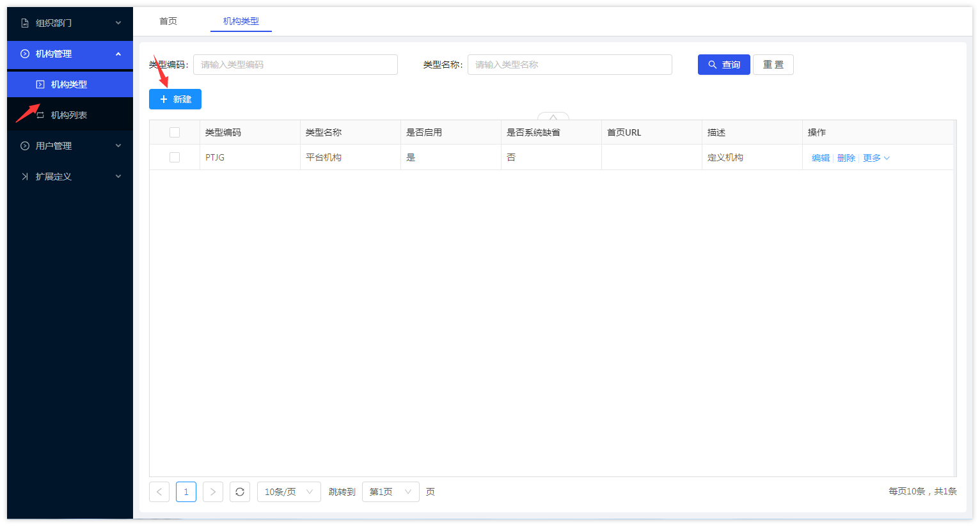Click the 类型名称 column header
Screen dimensions: 980x527
pyautogui.click(x=351, y=132)
